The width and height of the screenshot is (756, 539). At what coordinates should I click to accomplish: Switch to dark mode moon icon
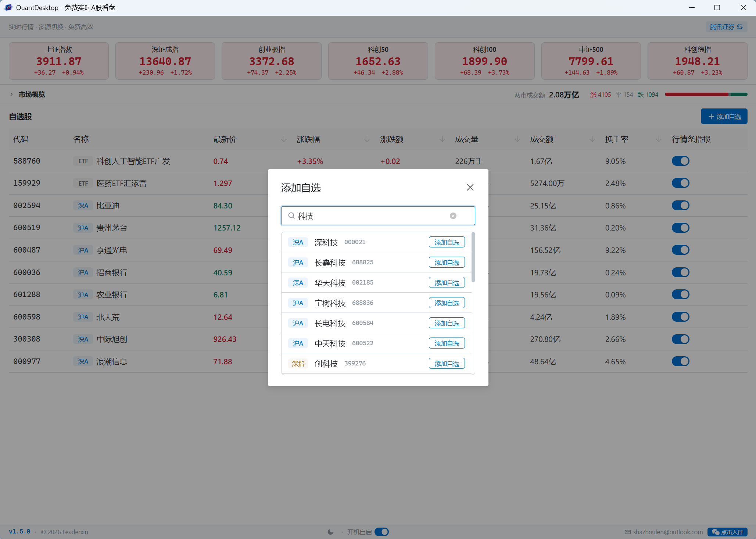click(330, 532)
